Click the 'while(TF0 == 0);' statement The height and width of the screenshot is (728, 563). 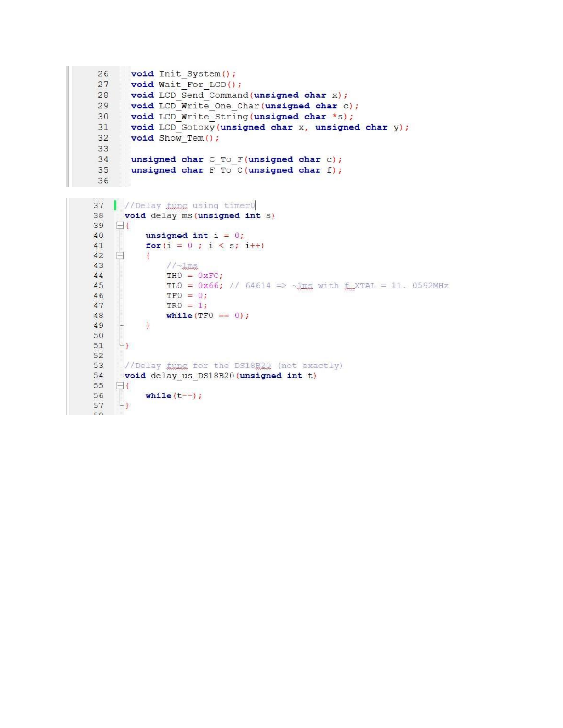point(208,316)
